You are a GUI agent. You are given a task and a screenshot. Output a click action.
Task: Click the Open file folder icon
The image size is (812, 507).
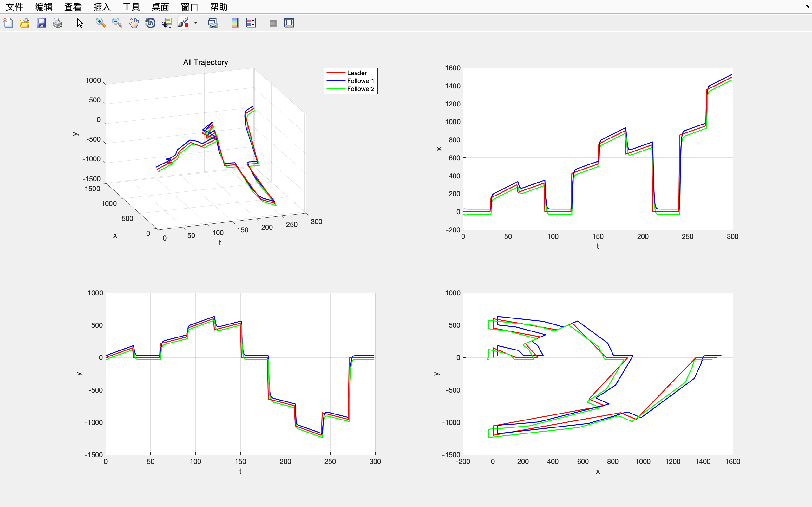point(24,23)
